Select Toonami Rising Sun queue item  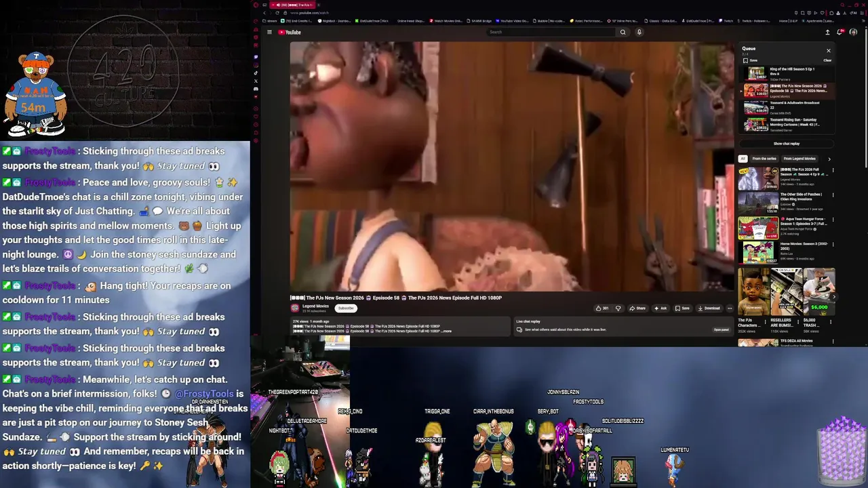point(787,124)
